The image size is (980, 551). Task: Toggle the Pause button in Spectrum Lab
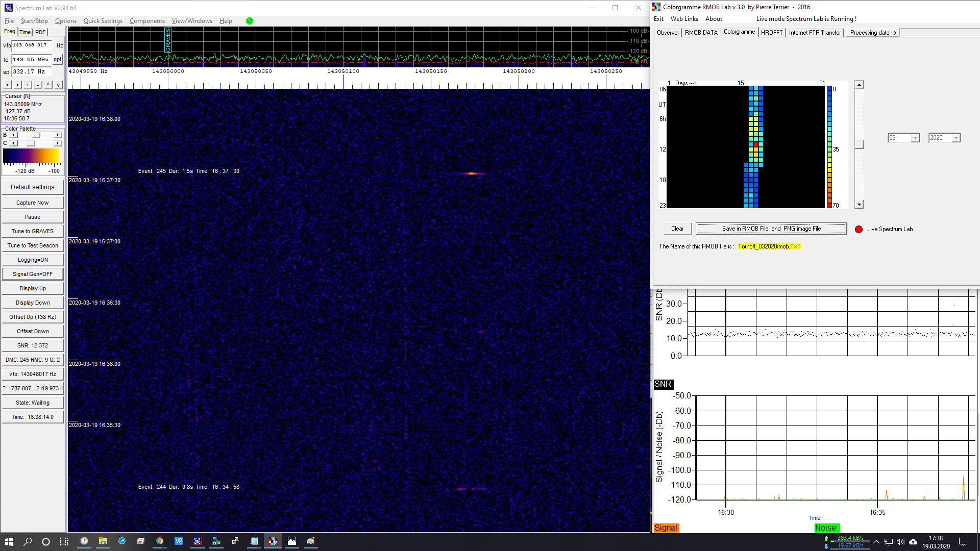point(33,217)
